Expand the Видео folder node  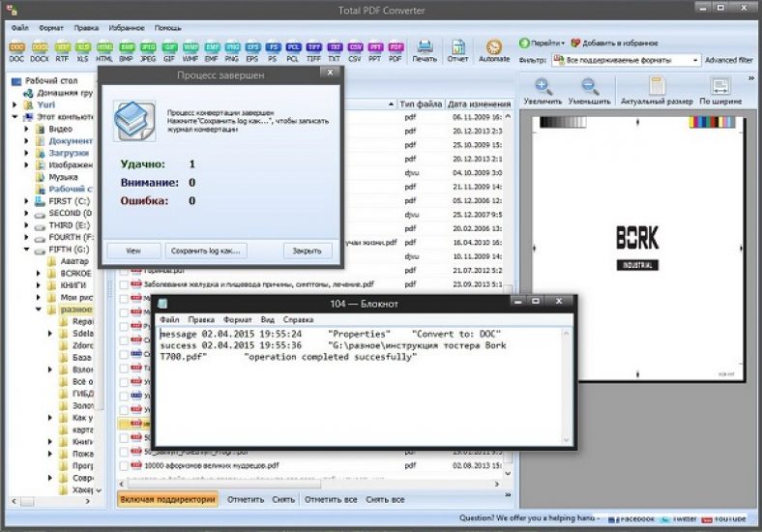[27, 129]
